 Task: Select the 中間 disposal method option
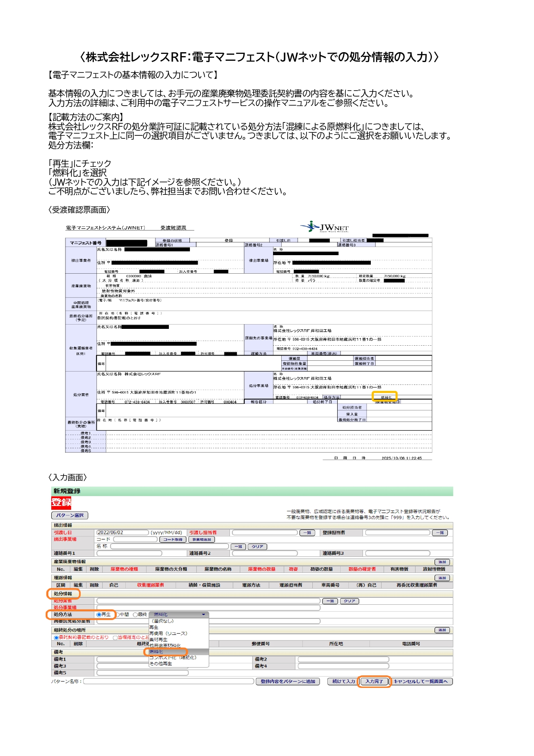(118, 615)
